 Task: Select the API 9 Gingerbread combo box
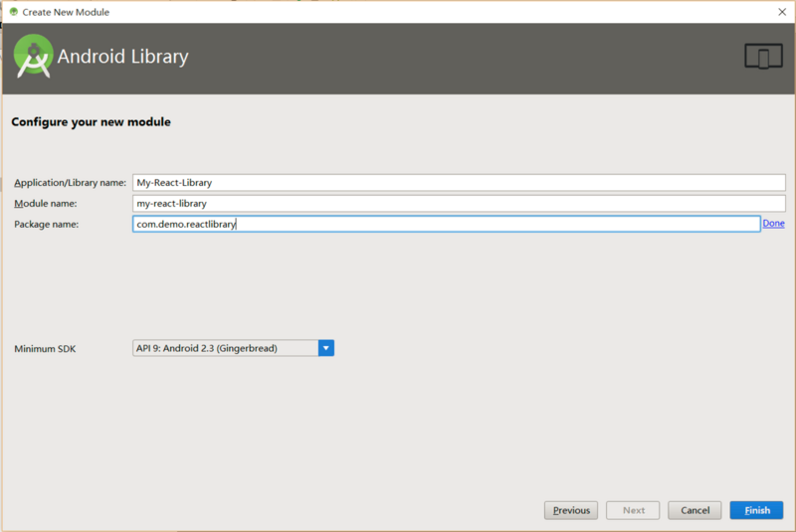[233, 348]
